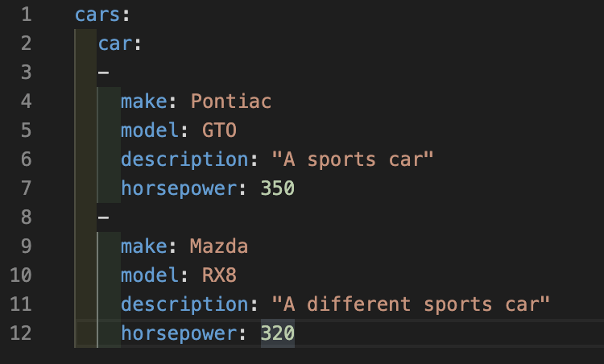Select the value 'Pontiac'
The width and height of the screenshot is (604, 364).
pos(231,101)
